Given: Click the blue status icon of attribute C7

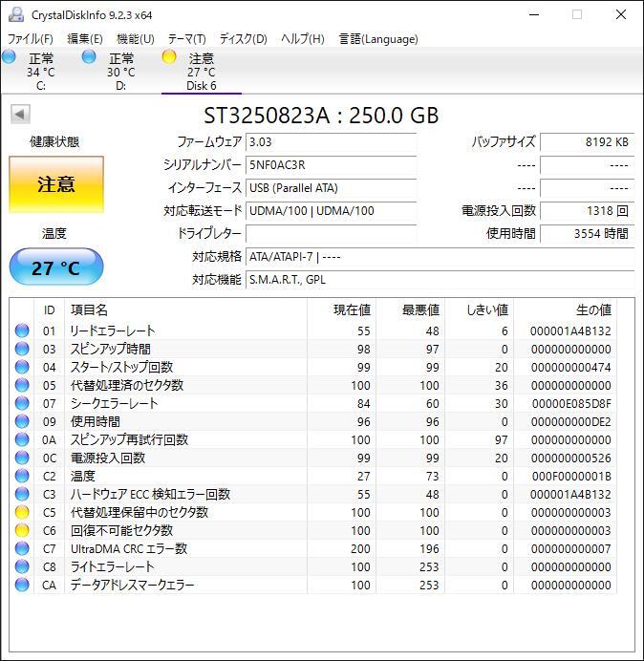Looking at the screenshot, I should pos(22,548).
